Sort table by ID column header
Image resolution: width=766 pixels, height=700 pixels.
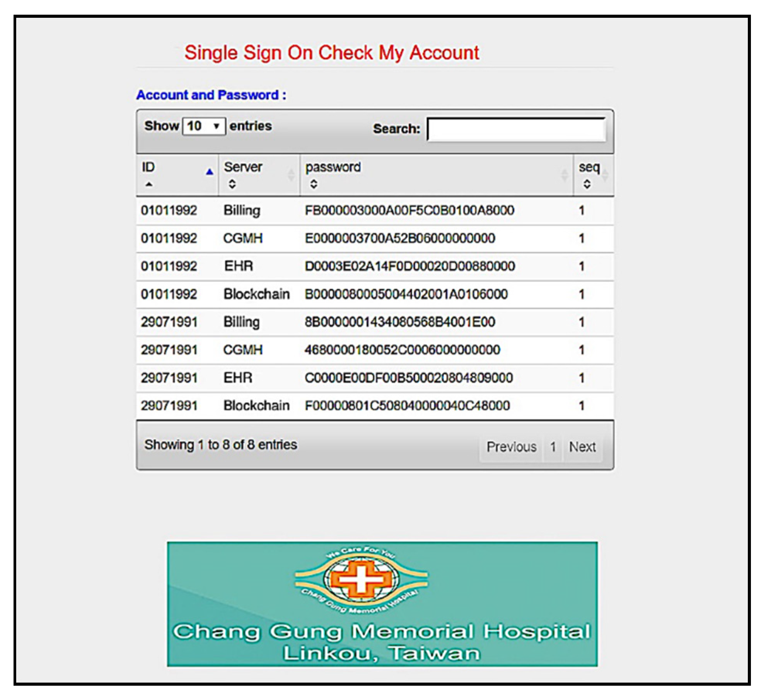click(x=148, y=167)
